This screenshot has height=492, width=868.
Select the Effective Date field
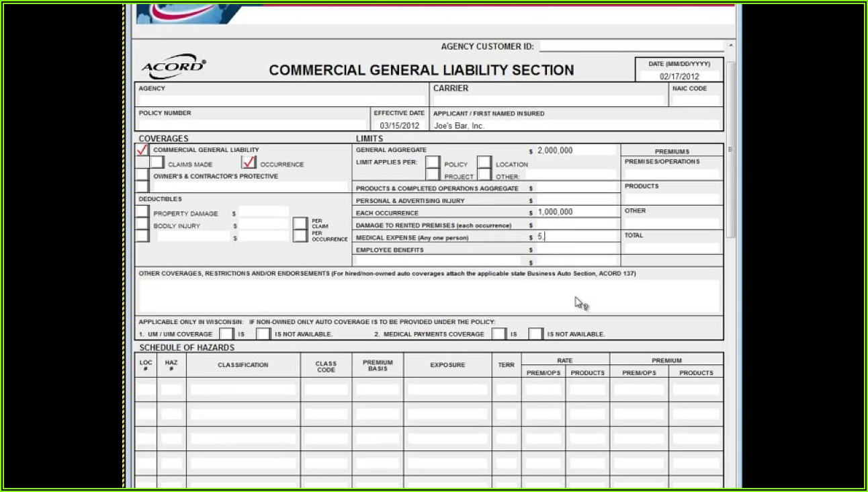click(399, 126)
